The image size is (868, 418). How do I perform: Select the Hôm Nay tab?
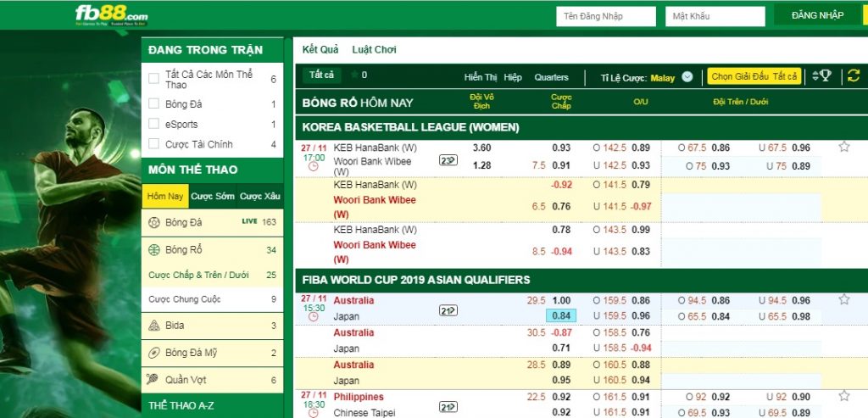point(165,196)
